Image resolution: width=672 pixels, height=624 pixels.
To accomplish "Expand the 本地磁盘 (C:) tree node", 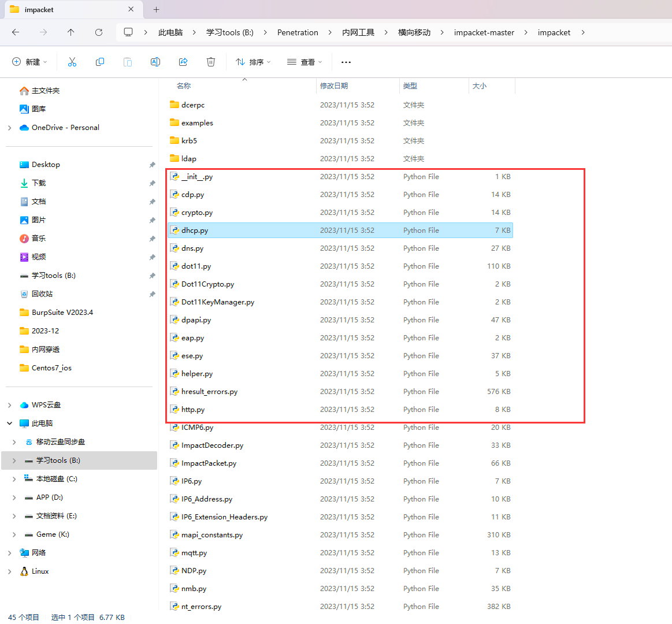I will coord(14,479).
